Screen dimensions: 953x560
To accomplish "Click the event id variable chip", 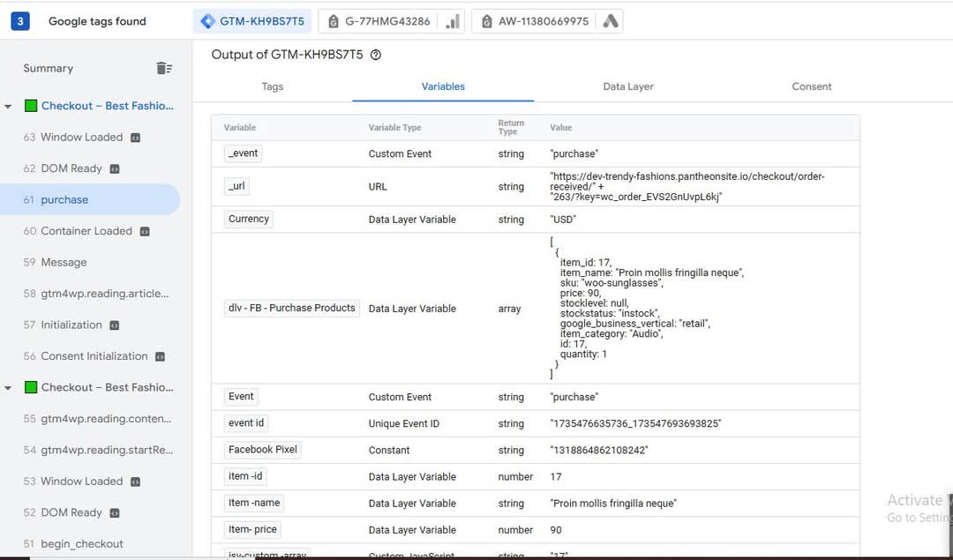I will 246,422.
